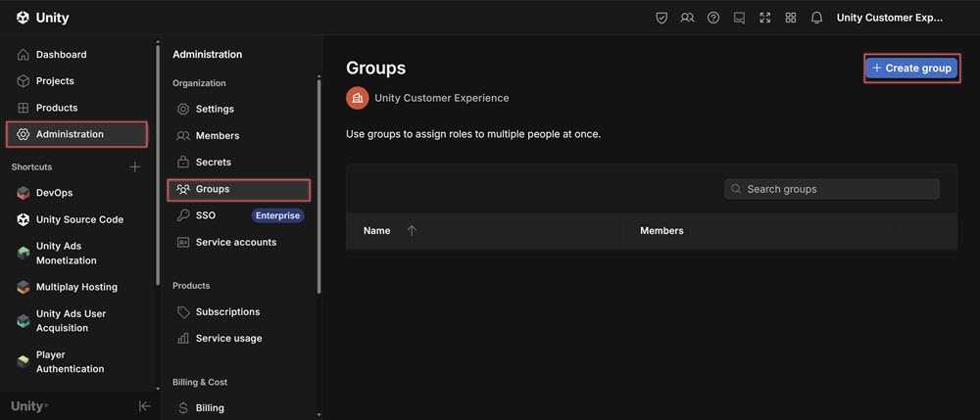
Task: Open the apps grid icon
Action: [x=791, y=18]
